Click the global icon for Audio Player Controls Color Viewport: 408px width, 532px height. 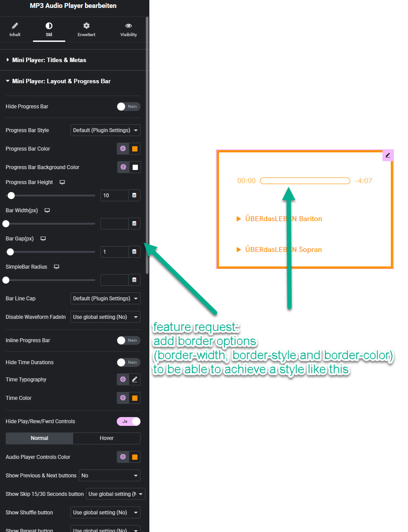click(123, 457)
